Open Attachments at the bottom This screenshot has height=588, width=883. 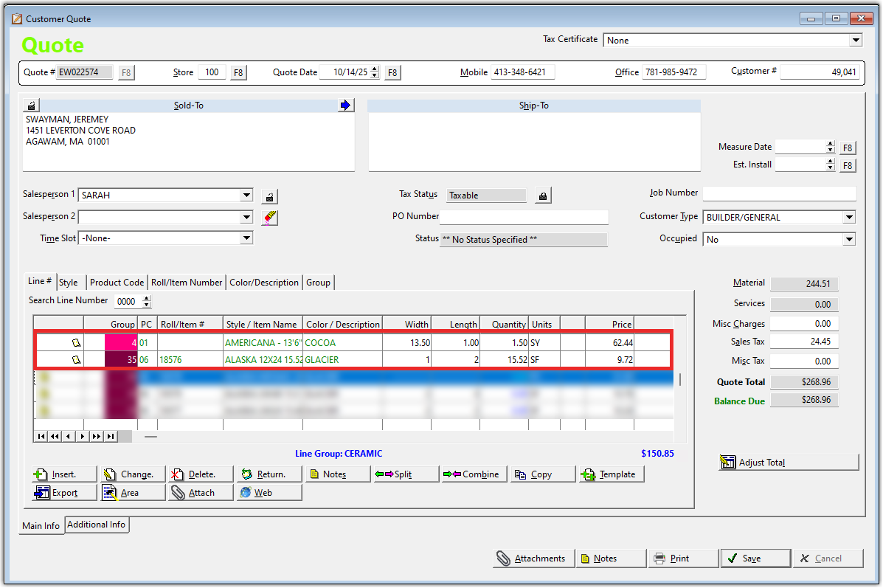click(533, 558)
